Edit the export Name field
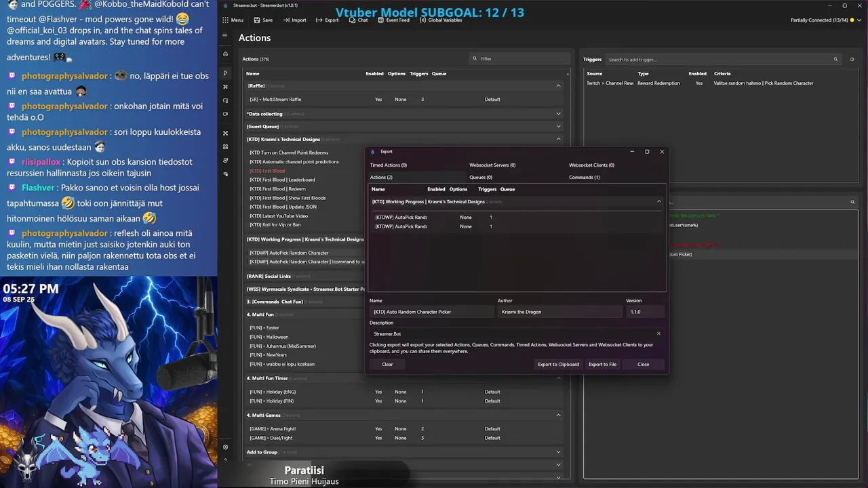This screenshot has width=868, height=488. (x=431, y=312)
